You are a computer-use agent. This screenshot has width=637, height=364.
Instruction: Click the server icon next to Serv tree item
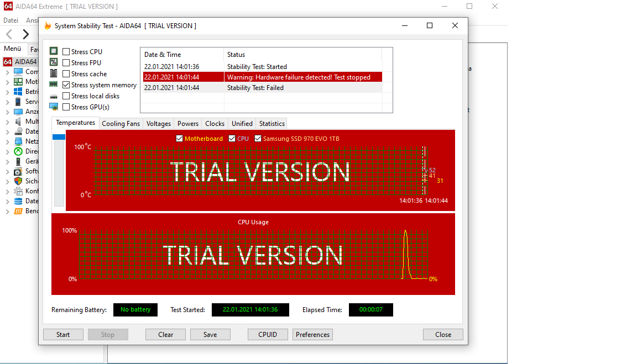click(18, 102)
